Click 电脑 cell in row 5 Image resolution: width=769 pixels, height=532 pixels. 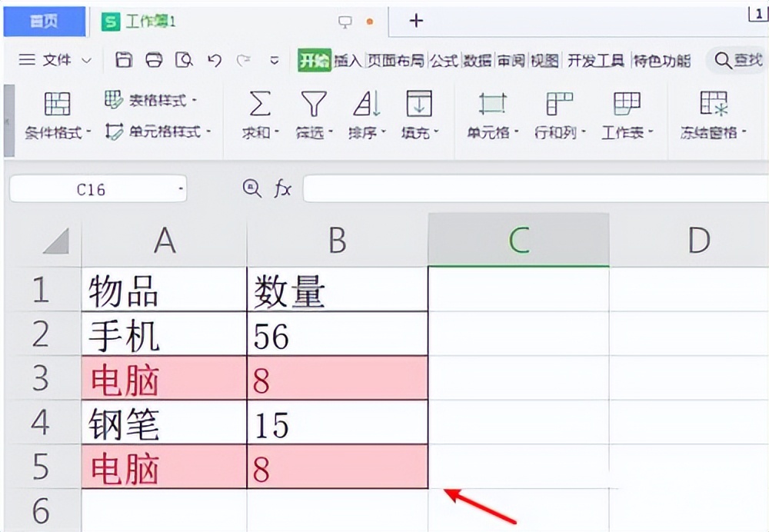[x=165, y=467]
